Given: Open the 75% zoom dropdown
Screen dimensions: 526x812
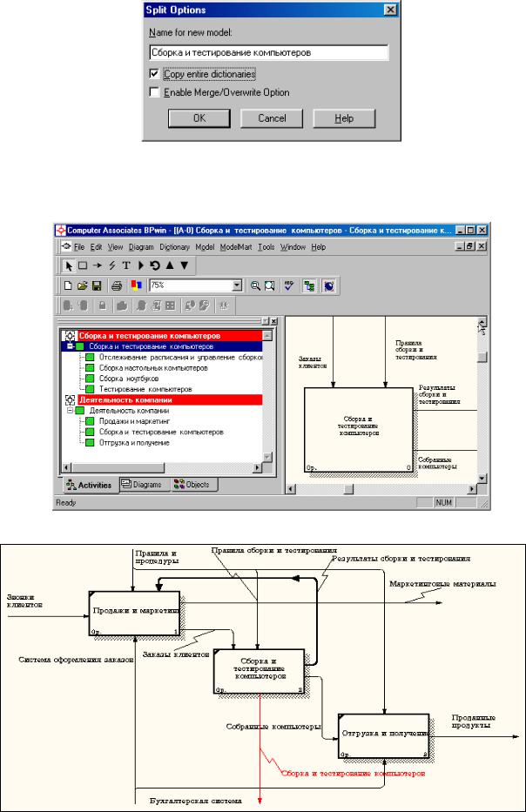Looking at the screenshot, I should point(237,285).
